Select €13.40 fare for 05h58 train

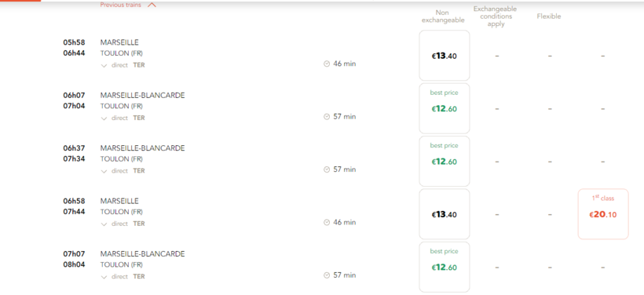(x=445, y=56)
